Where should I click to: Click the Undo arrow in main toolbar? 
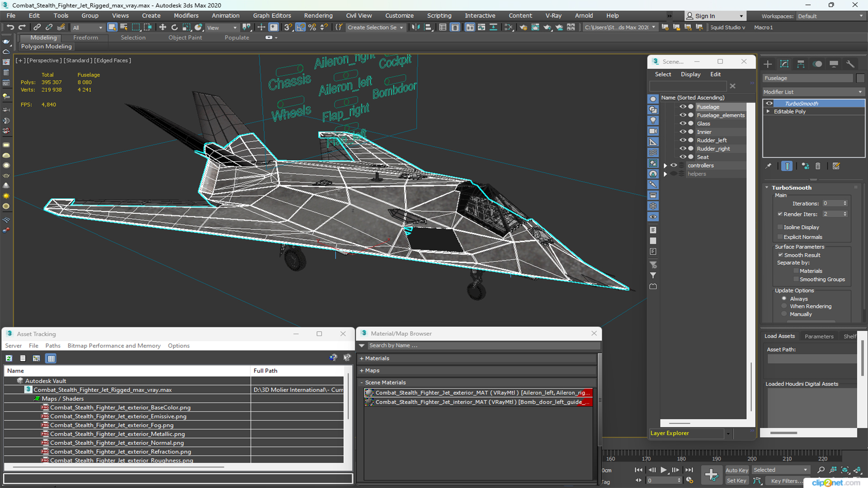[10, 28]
